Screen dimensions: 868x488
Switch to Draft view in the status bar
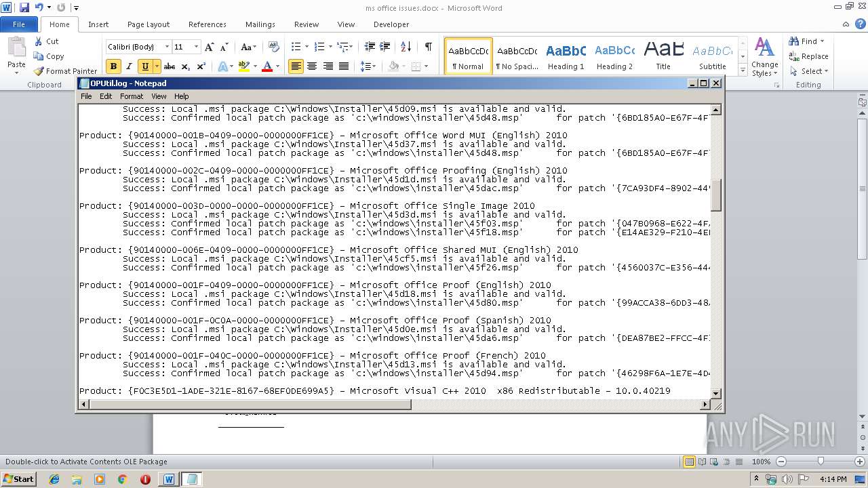tap(738, 462)
